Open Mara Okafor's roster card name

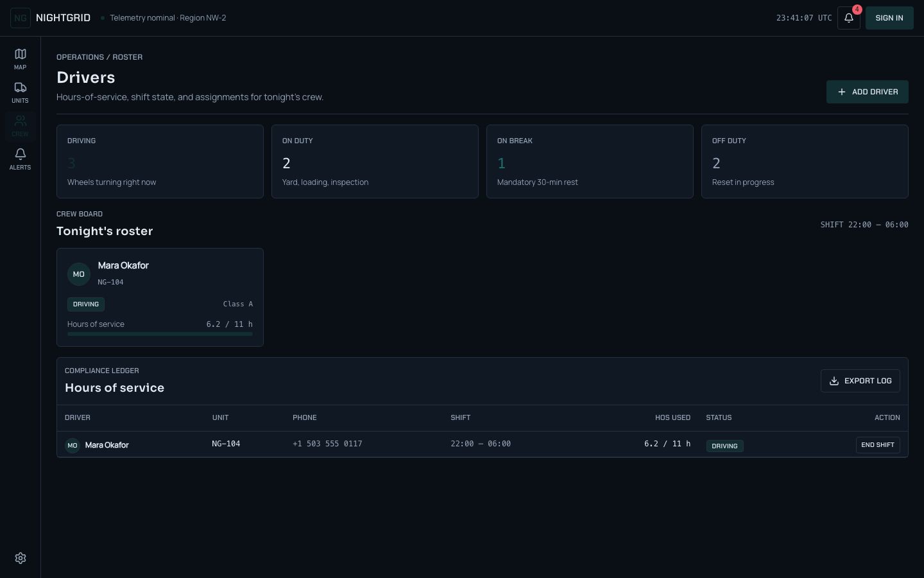[123, 265]
